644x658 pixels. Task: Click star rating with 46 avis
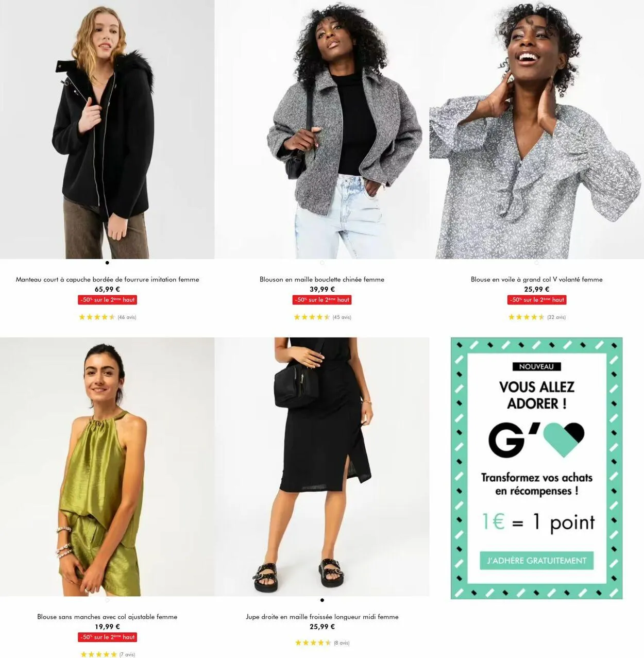107,317
